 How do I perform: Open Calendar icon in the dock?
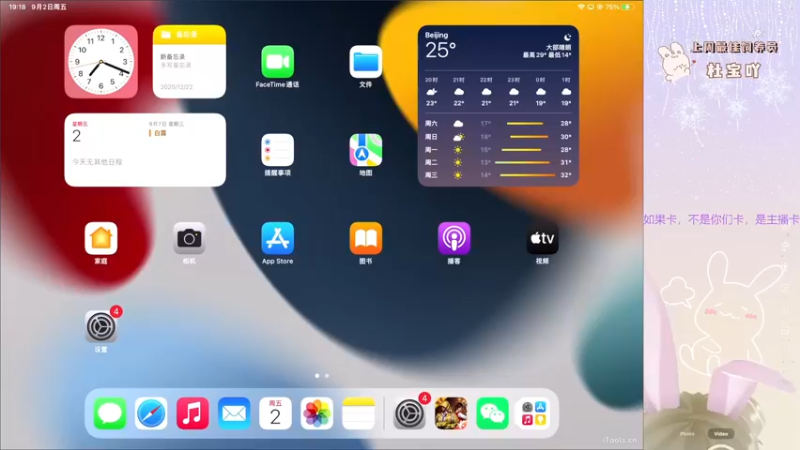pos(276,413)
